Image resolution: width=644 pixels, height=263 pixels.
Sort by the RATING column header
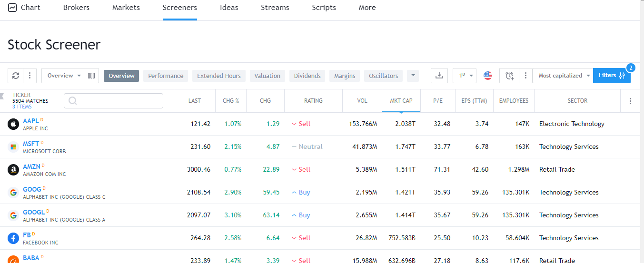coord(313,101)
